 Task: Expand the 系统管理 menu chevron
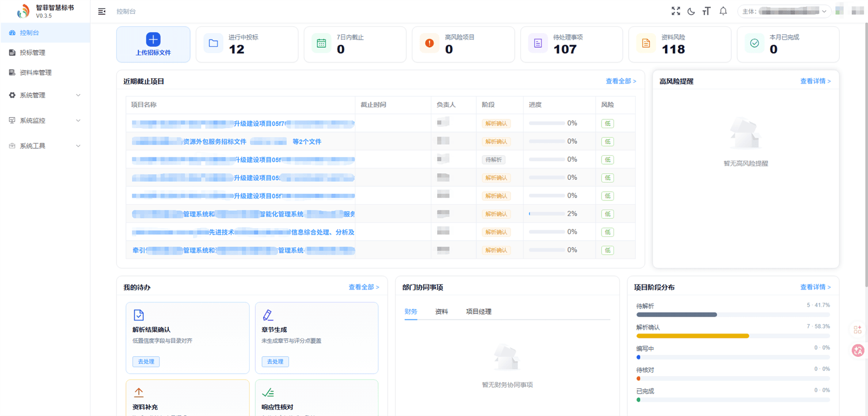coord(78,95)
